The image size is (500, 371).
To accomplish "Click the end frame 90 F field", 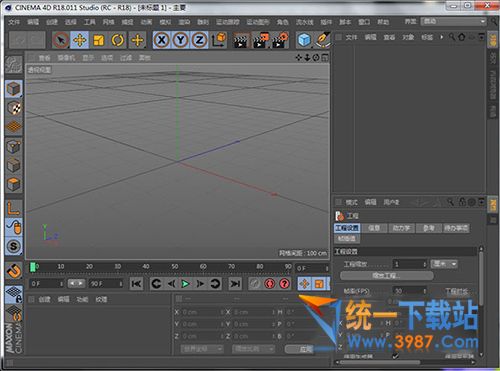I will [106, 284].
